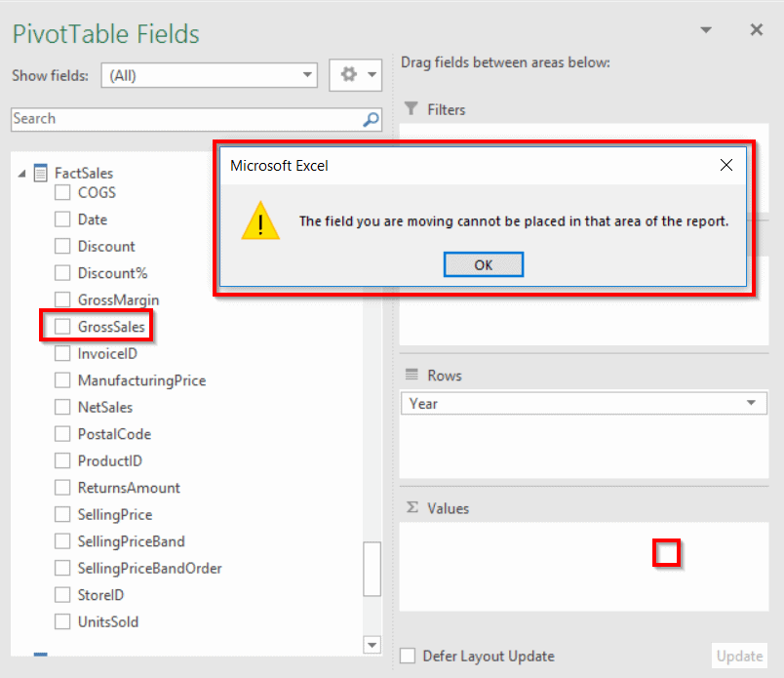Click the Values sigma icon

click(x=412, y=508)
